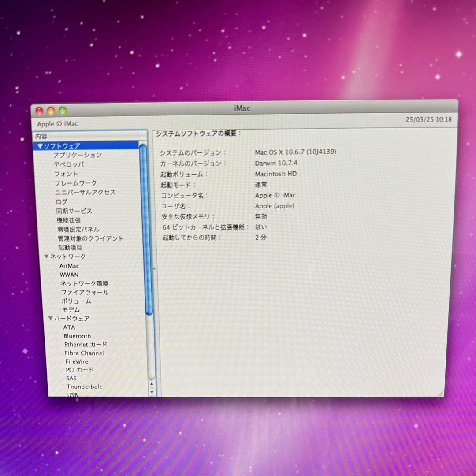Click the sidebar scroll down arrow
The image size is (476, 476).
(152, 392)
